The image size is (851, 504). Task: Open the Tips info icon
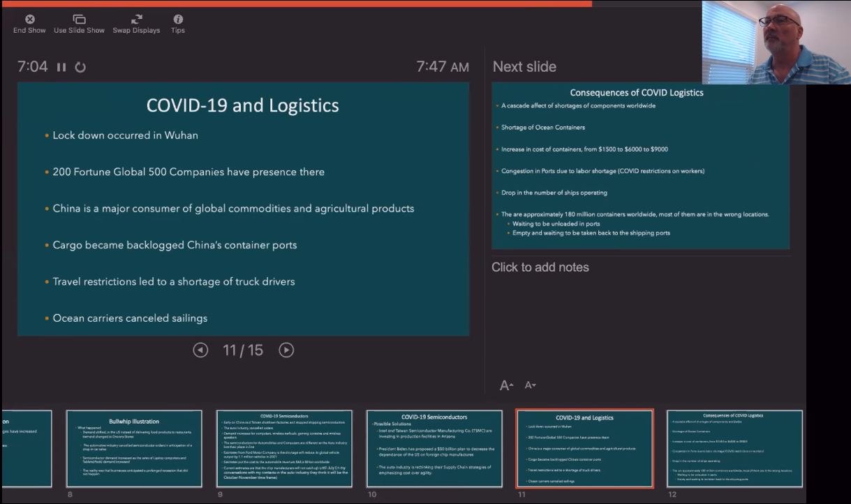coord(178,20)
